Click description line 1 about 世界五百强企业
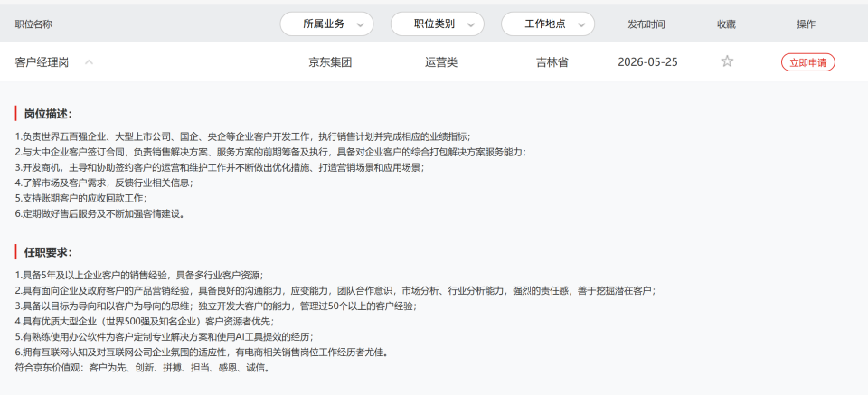This screenshot has height=395, width=868. click(x=242, y=136)
